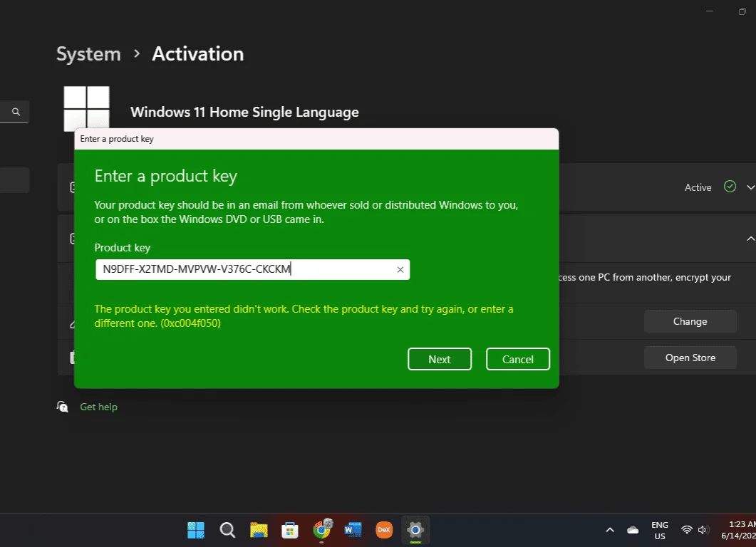Open Wi-Fi network tray icon
Screen dimensions: 756x547
(x=687, y=530)
